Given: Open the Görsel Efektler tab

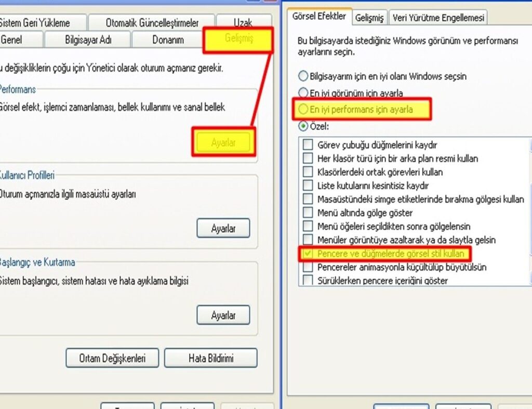Looking at the screenshot, I should pos(318,17).
